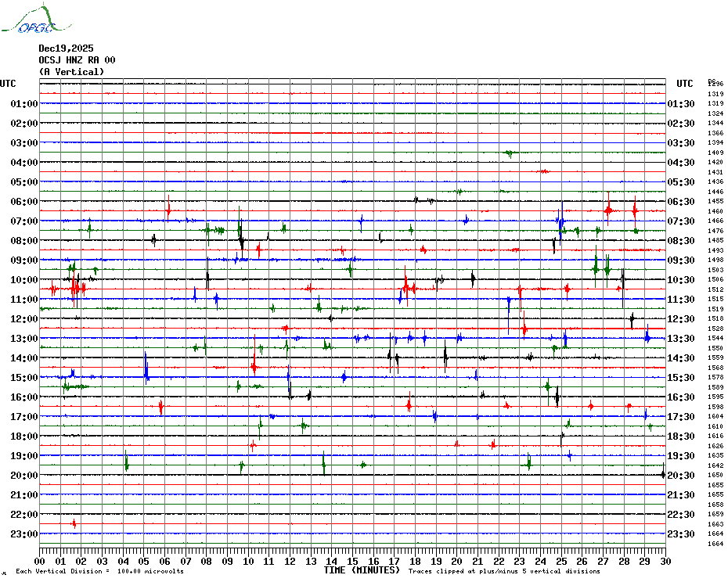Select the 10:00 hour label on left axis

click(x=24, y=280)
